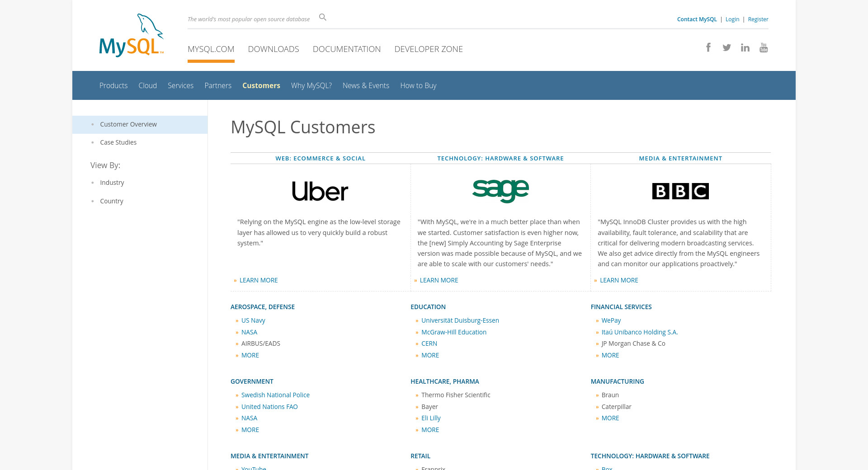View customers by Country

[x=111, y=201]
